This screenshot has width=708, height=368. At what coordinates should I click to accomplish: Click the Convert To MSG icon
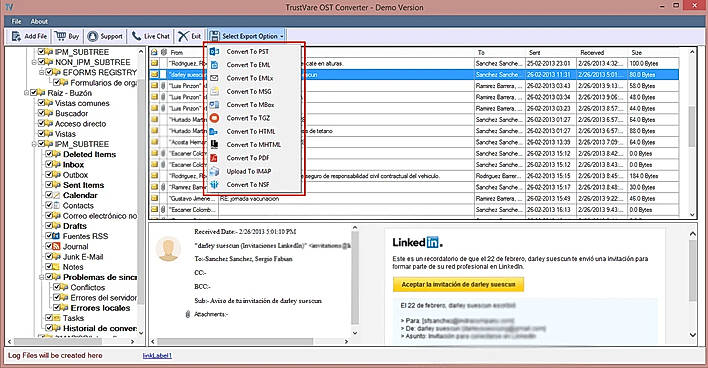(x=214, y=91)
